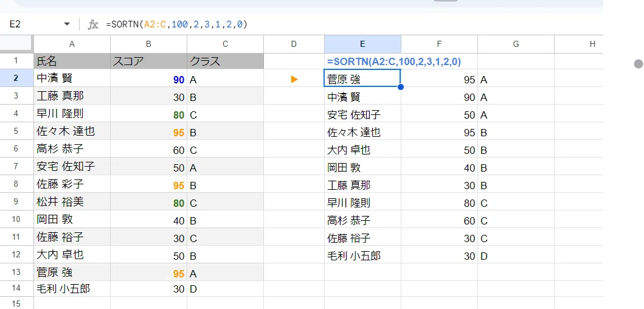The image size is (644, 309).
Task: Click the fx function icon
Action: point(93,25)
